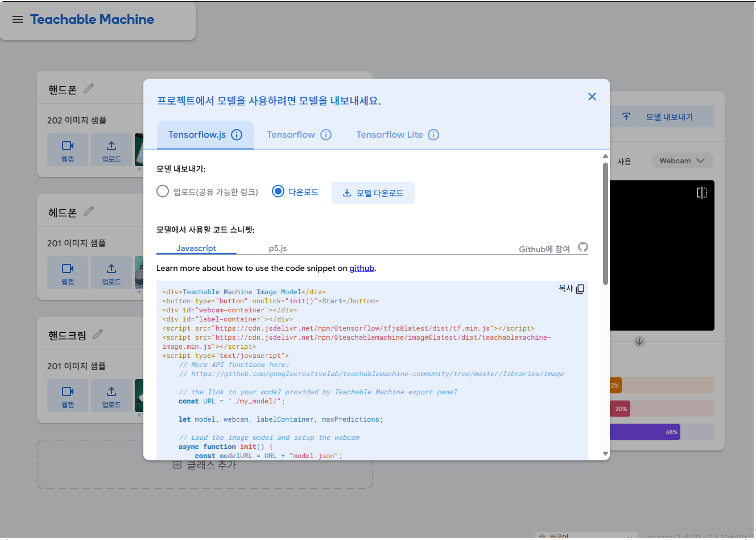Click the 20% red prediction bar

tap(620, 409)
